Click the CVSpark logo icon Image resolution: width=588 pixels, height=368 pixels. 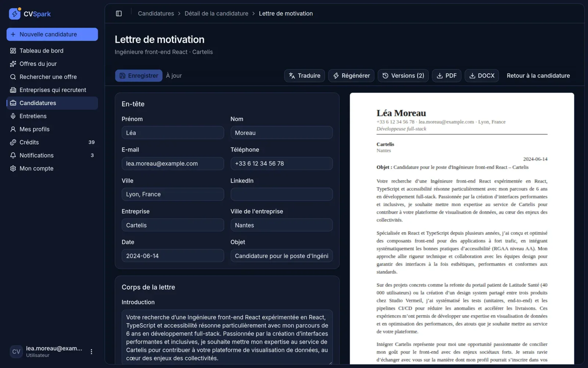15,14
